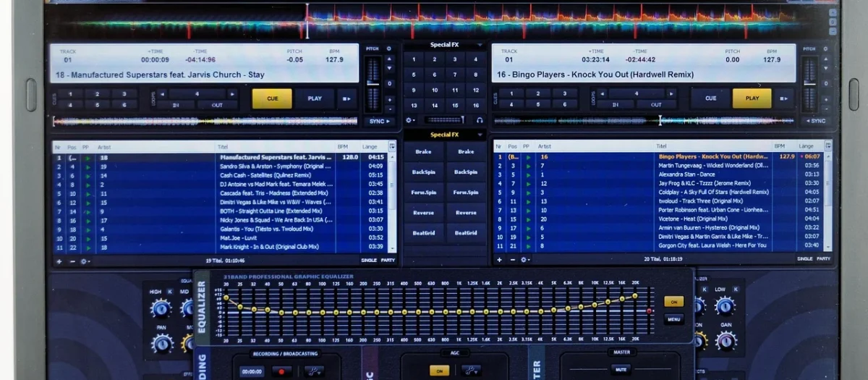Open the equalizer MENU button
The image size is (868, 380).
tap(673, 318)
